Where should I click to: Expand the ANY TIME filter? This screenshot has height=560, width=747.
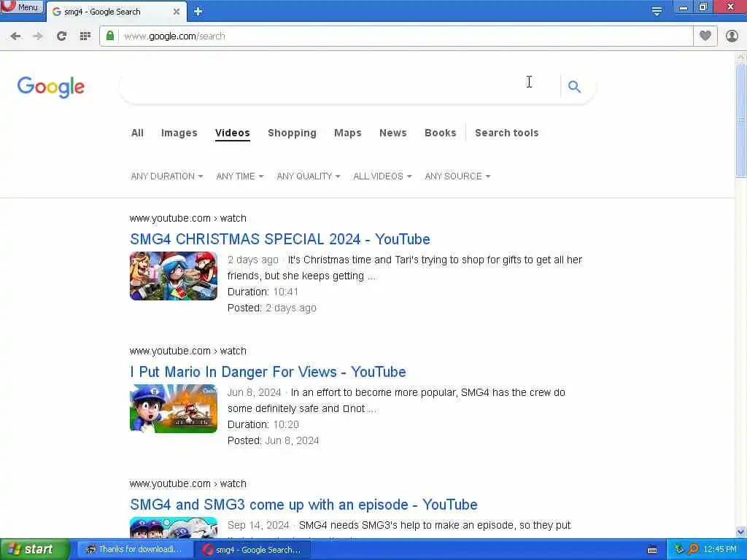[239, 176]
